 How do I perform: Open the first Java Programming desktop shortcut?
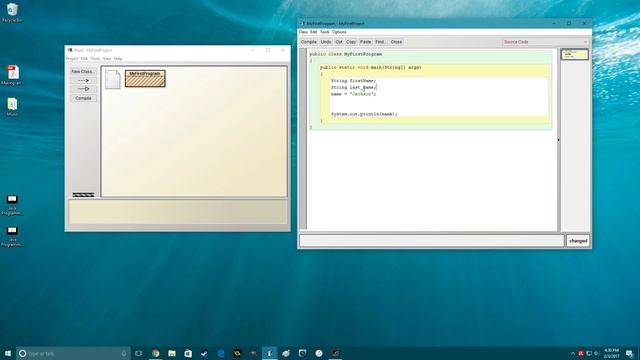12,204
